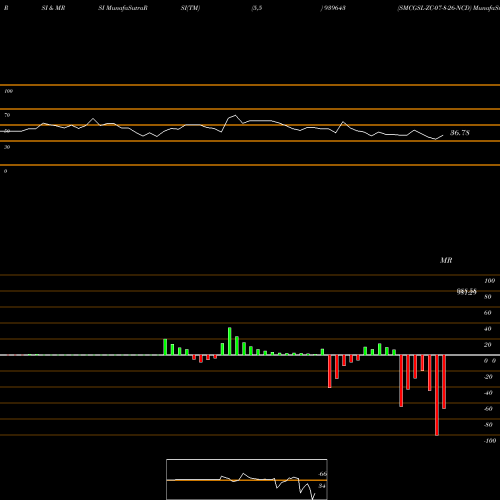The image size is (500, 500).
Task: Click the SMCGSL-ZC-07-8-26-NCD symbol title
Action: [434, 8]
